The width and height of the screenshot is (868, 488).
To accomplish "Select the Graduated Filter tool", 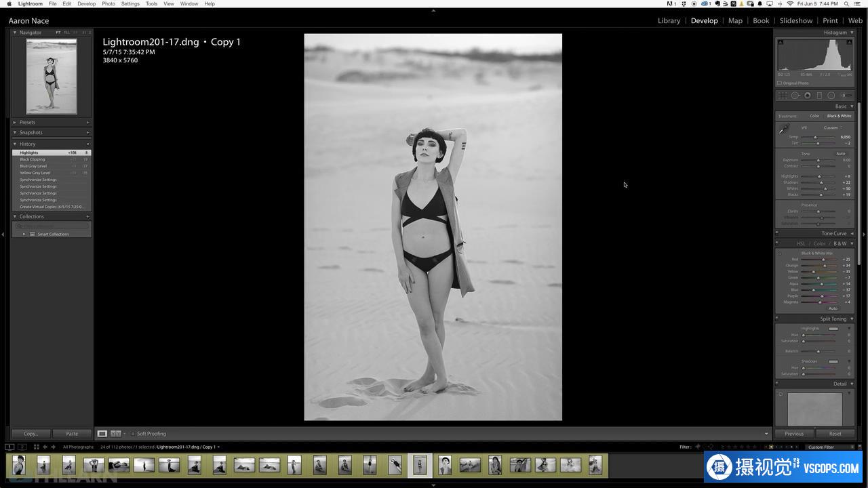I will click(x=819, y=96).
